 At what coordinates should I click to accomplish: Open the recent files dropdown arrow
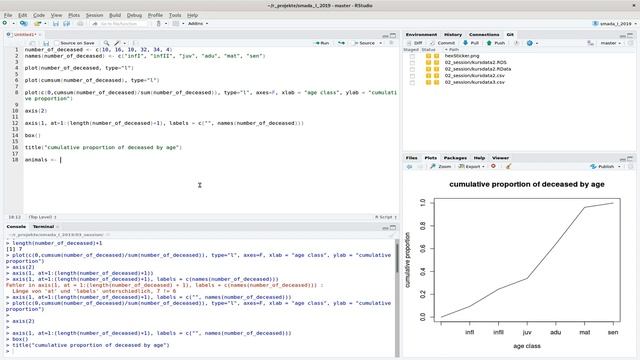(45, 24)
